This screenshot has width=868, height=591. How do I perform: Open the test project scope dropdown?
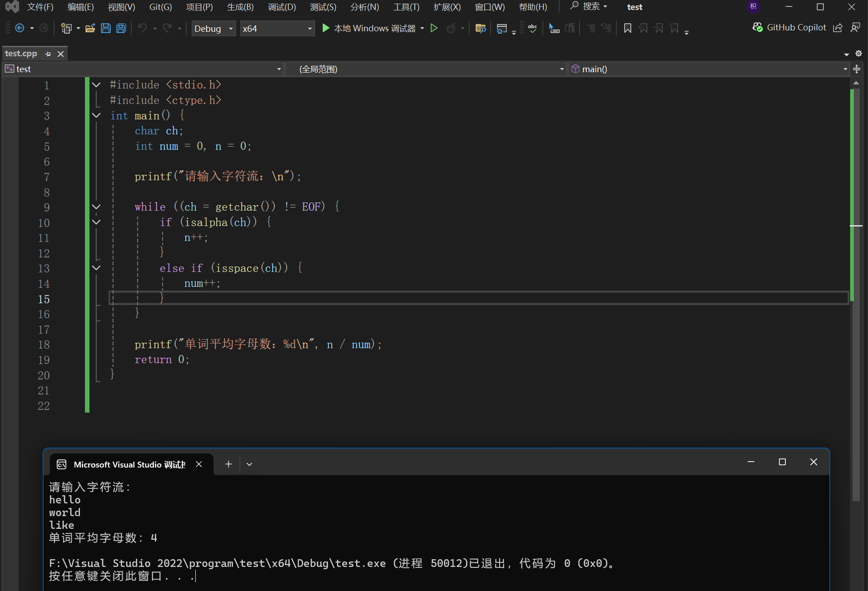coord(143,69)
